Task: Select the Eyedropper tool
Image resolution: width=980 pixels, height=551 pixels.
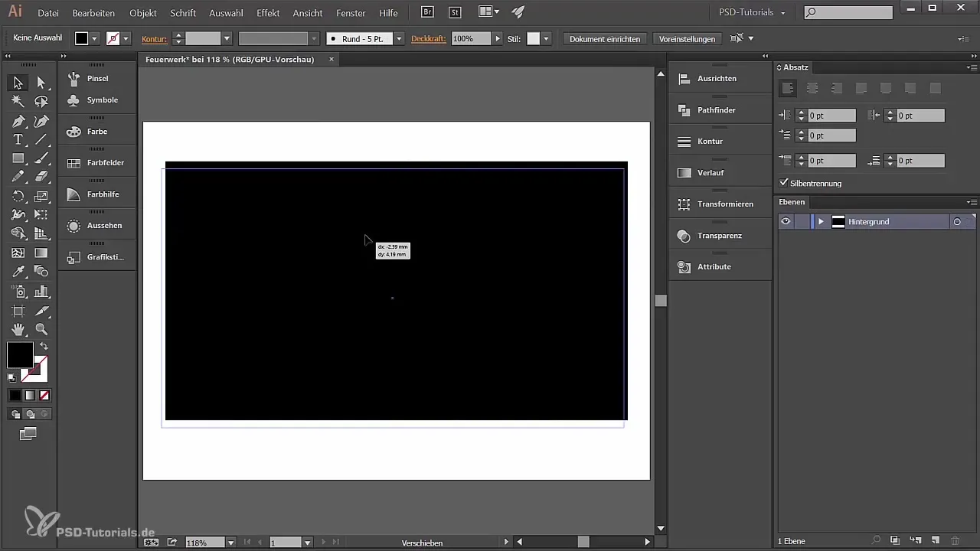Action: click(18, 272)
